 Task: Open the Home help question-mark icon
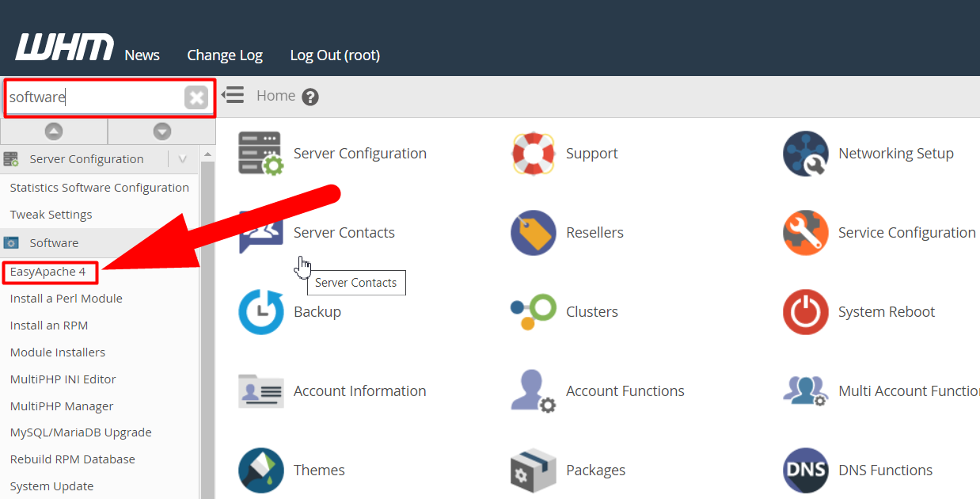click(x=310, y=97)
